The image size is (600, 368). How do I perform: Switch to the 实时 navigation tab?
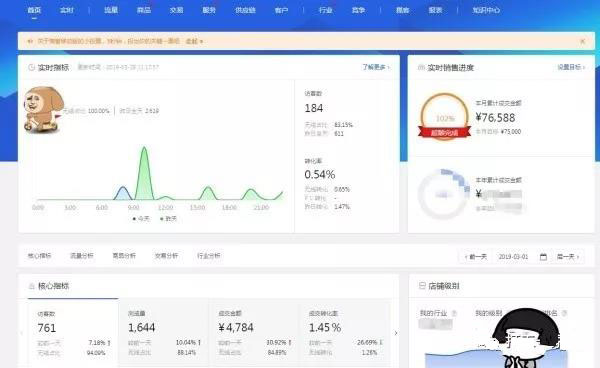point(67,10)
